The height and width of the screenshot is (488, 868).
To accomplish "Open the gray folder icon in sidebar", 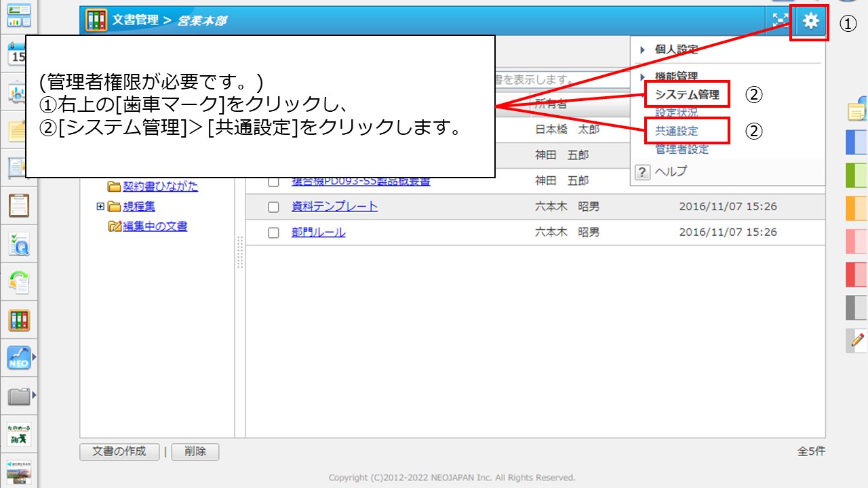I will (x=19, y=396).
